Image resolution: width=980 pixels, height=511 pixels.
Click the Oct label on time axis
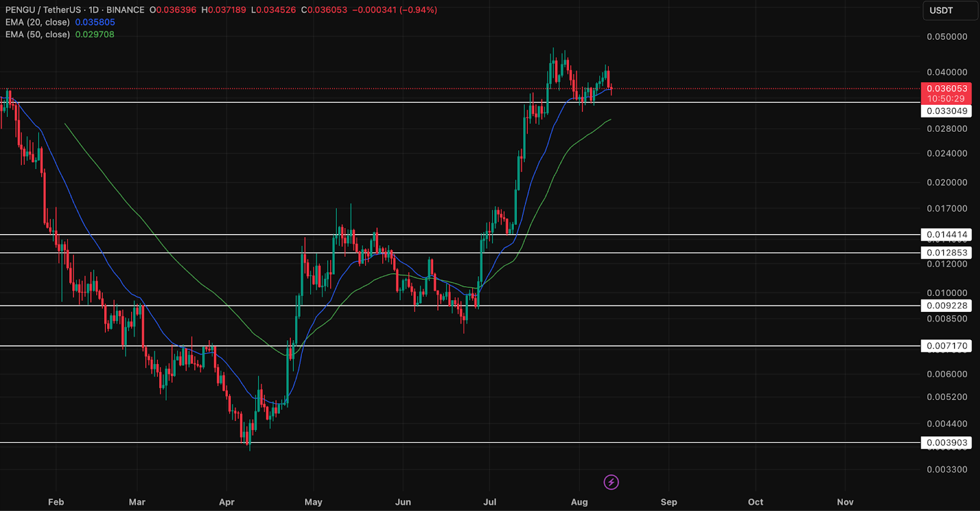point(756,502)
